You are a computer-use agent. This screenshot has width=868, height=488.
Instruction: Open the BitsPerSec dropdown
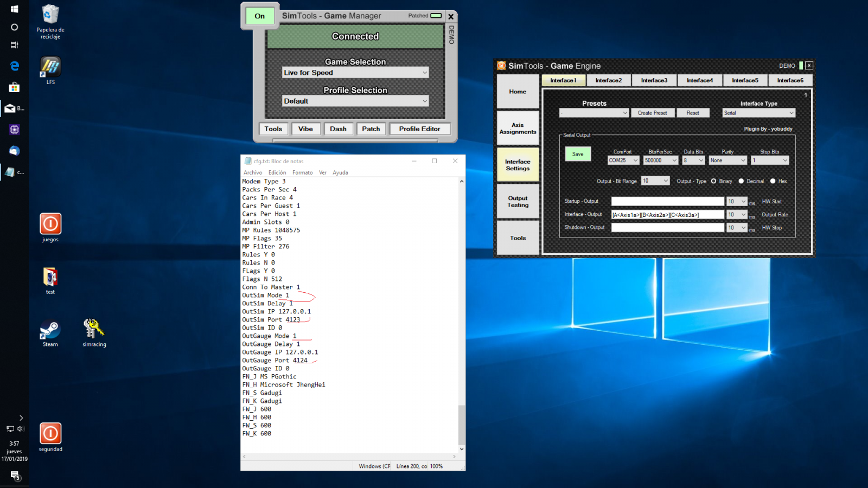[x=661, y=160]
